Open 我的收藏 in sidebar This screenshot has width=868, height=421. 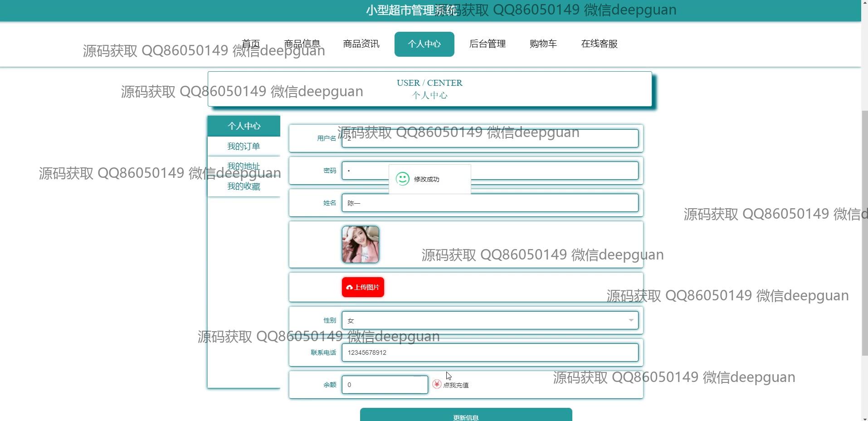click(244, 186)
